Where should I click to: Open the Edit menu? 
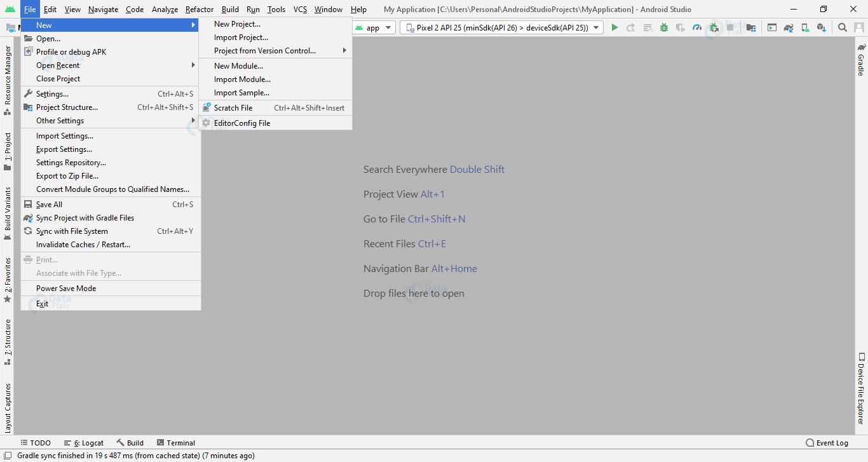click(50, 9)
